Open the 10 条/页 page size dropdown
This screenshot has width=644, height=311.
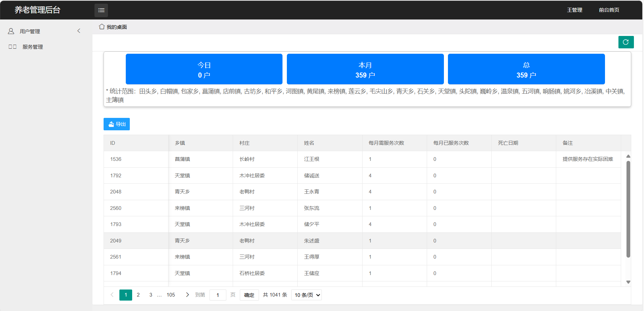(x=306, y=295)
